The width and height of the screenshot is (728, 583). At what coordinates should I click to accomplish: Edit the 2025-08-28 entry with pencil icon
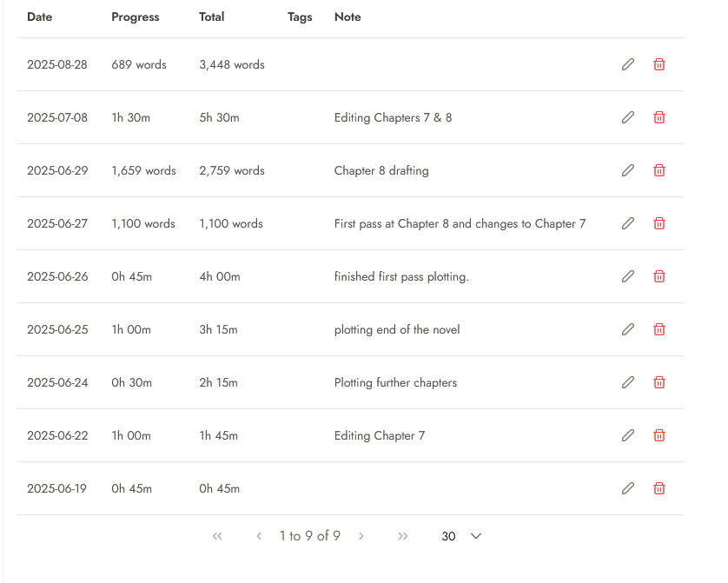click(x=628, y=64)
